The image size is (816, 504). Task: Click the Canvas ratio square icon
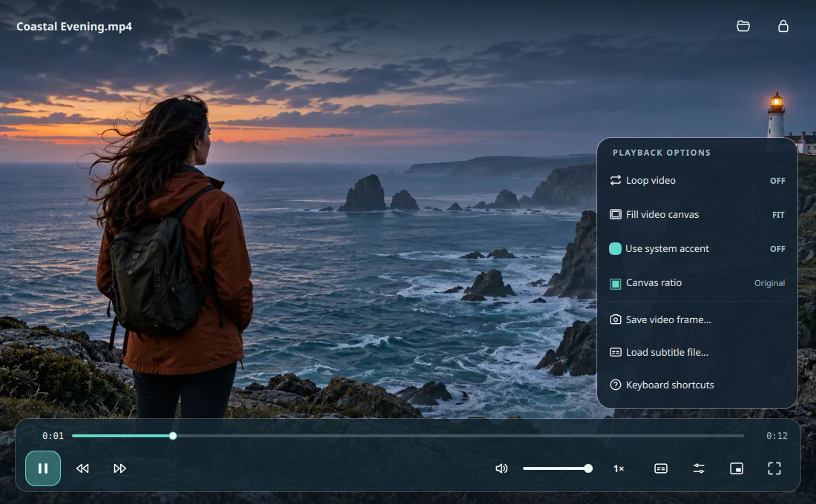pos(615,283)
